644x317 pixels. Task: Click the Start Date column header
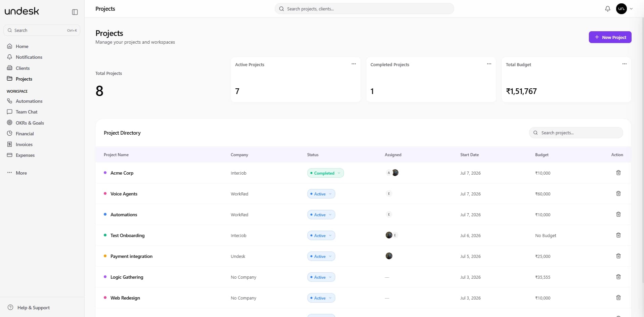pos(470,155)
